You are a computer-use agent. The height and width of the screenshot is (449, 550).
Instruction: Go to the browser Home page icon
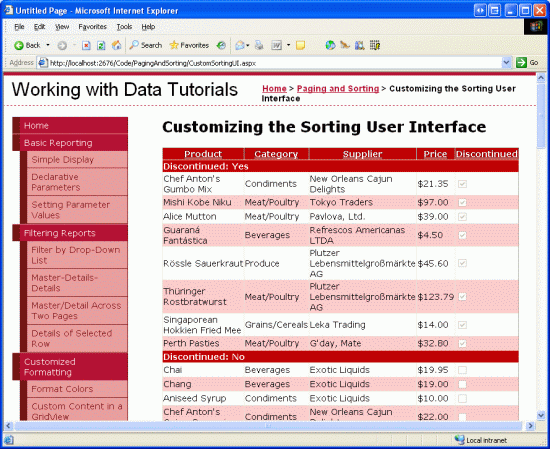click(116, 45)
